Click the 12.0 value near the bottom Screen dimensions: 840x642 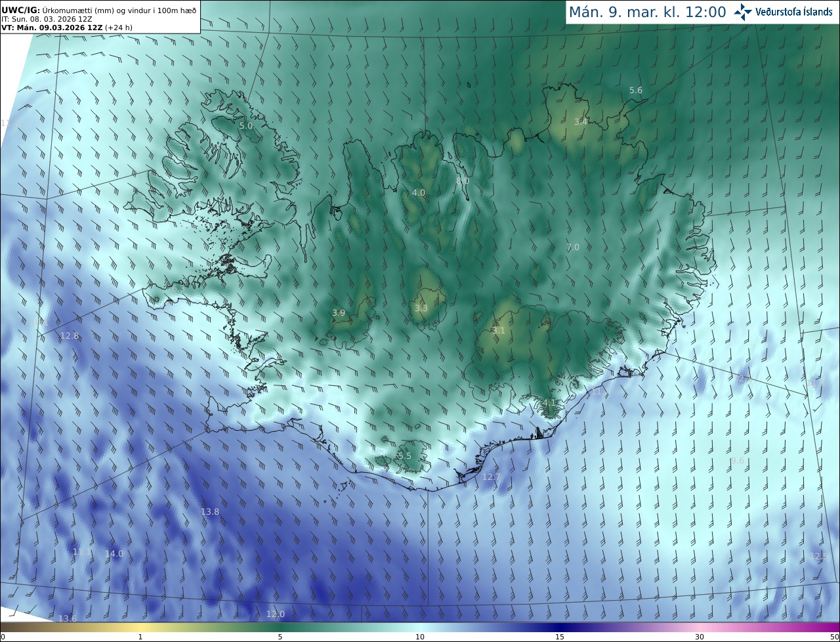point(276,614)
